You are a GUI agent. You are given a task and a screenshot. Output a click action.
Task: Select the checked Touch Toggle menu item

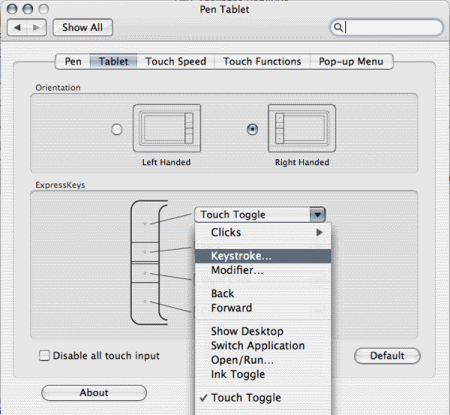(263, 398)
